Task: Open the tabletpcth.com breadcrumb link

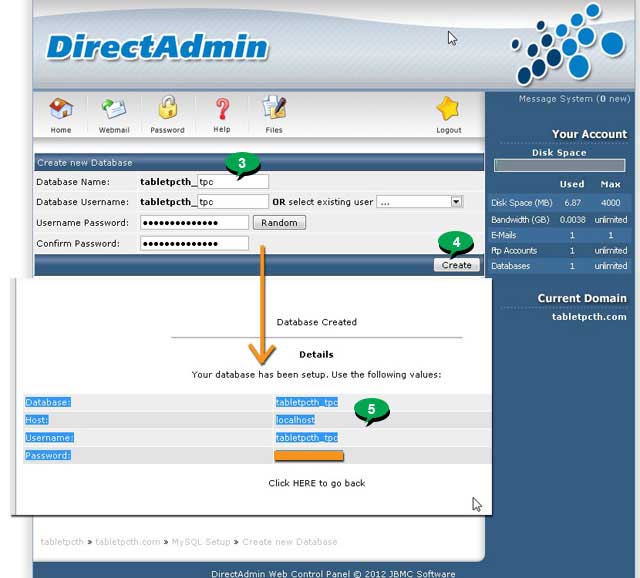Action: [128, 542]
